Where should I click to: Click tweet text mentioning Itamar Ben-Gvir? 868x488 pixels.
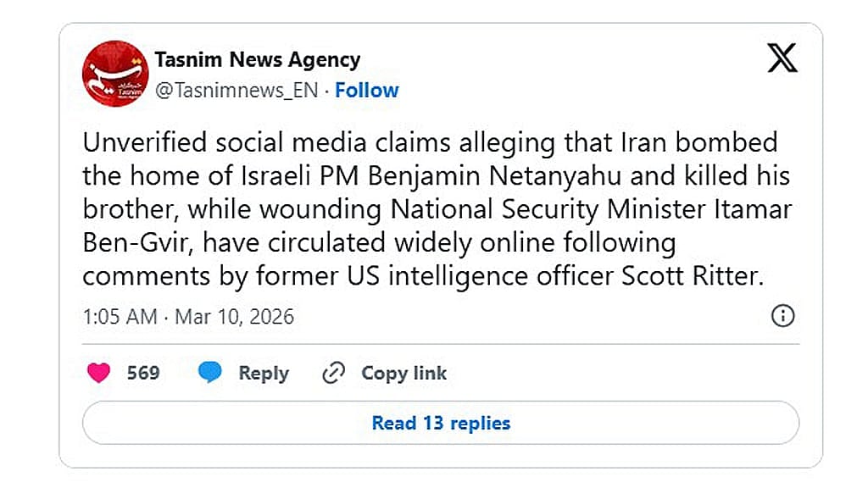tap(753, 209)
